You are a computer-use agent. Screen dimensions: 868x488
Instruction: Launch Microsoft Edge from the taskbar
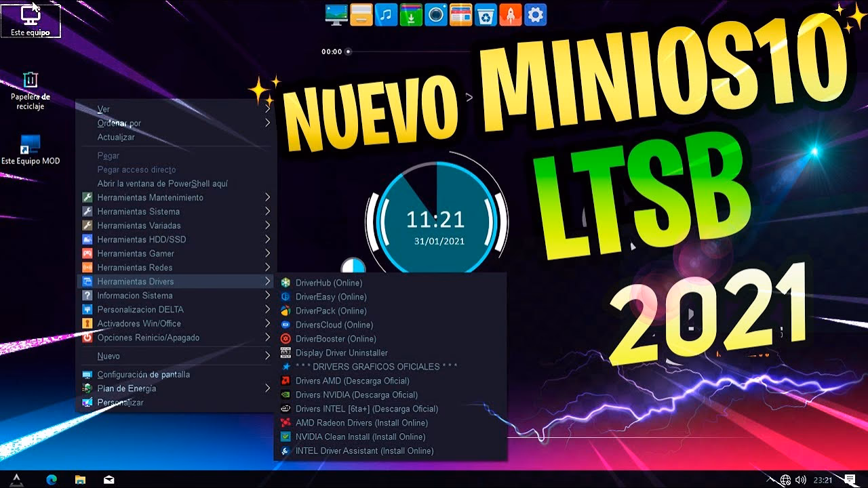(x=52, y=479)
